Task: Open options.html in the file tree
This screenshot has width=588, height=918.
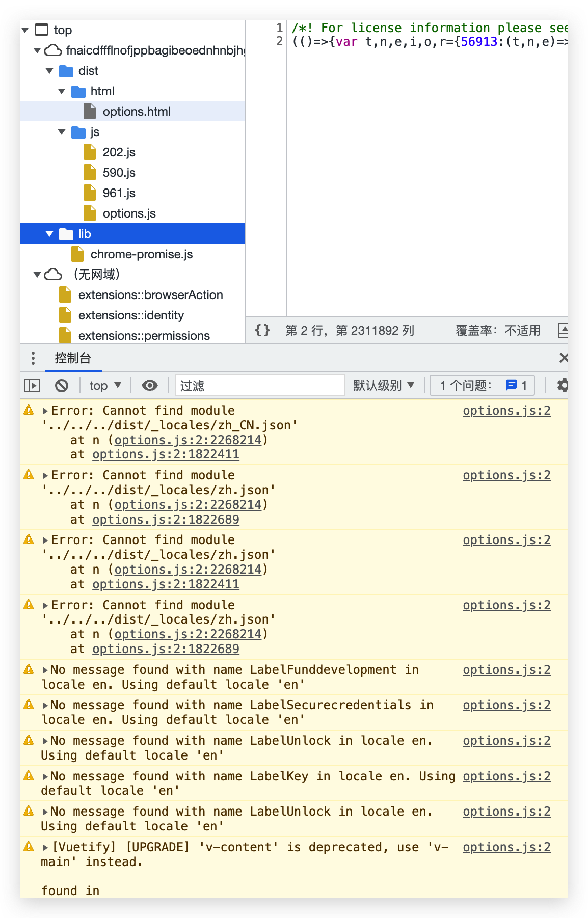Action: point(137,112)
